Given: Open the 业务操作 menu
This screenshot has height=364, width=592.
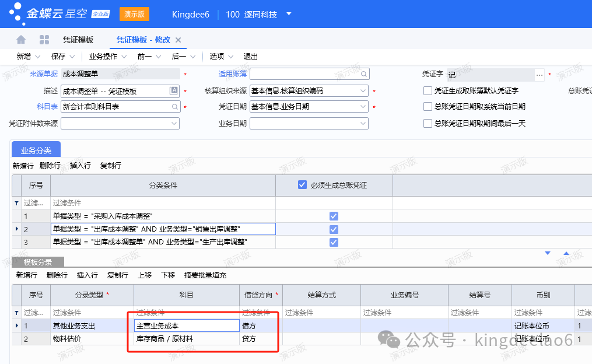Looking at the screenshot, I should tap(108, 57).
